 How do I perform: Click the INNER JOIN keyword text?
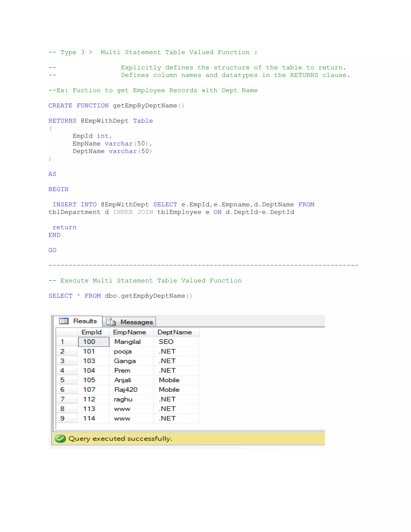[133, 212]
